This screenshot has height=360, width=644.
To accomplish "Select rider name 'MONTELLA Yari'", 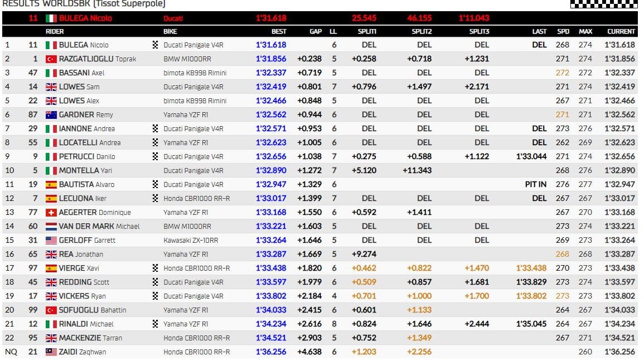I will click(85, 171).
